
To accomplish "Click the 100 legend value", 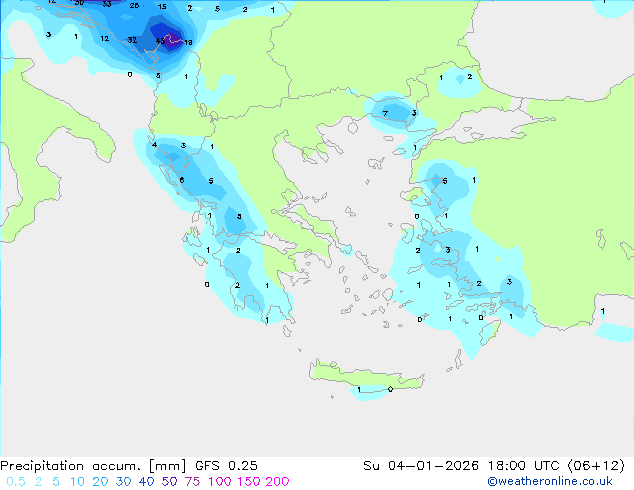I will (x=220, y=482).
